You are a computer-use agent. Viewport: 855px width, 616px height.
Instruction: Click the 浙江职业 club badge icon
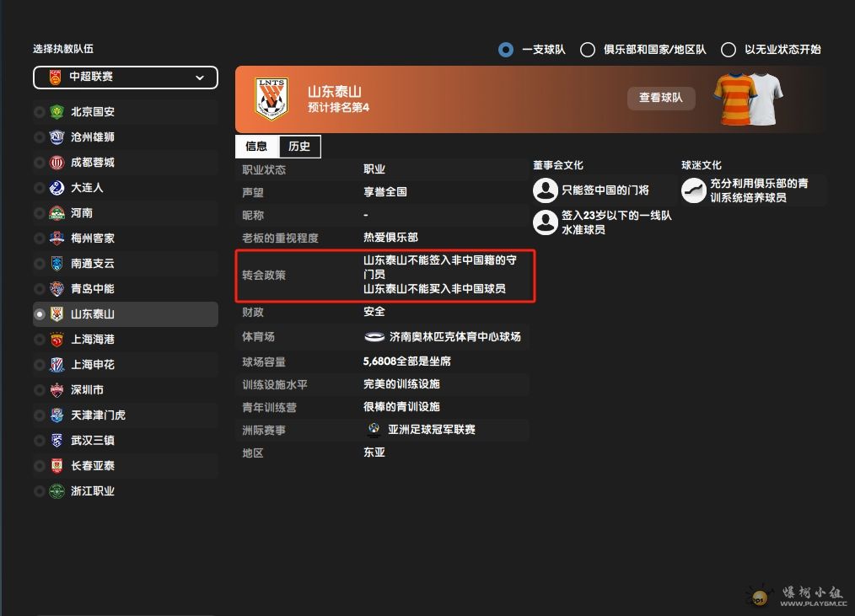(x=56, y=490)
